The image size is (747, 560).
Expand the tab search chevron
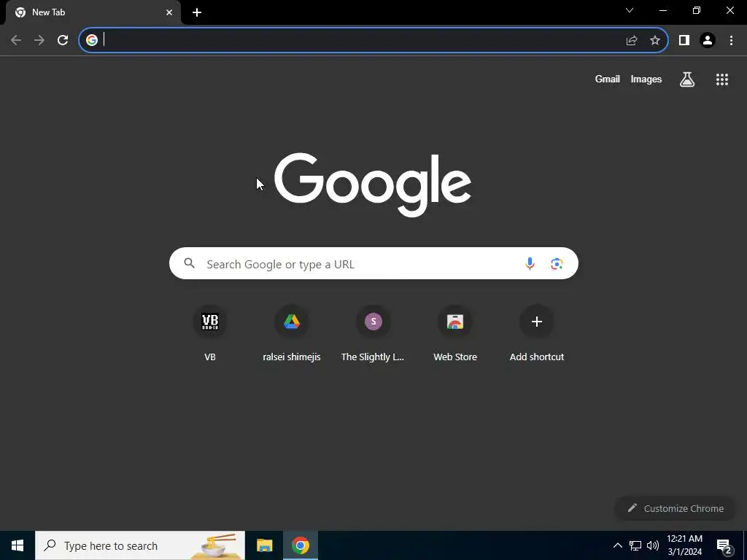click(x=630, y=10)
